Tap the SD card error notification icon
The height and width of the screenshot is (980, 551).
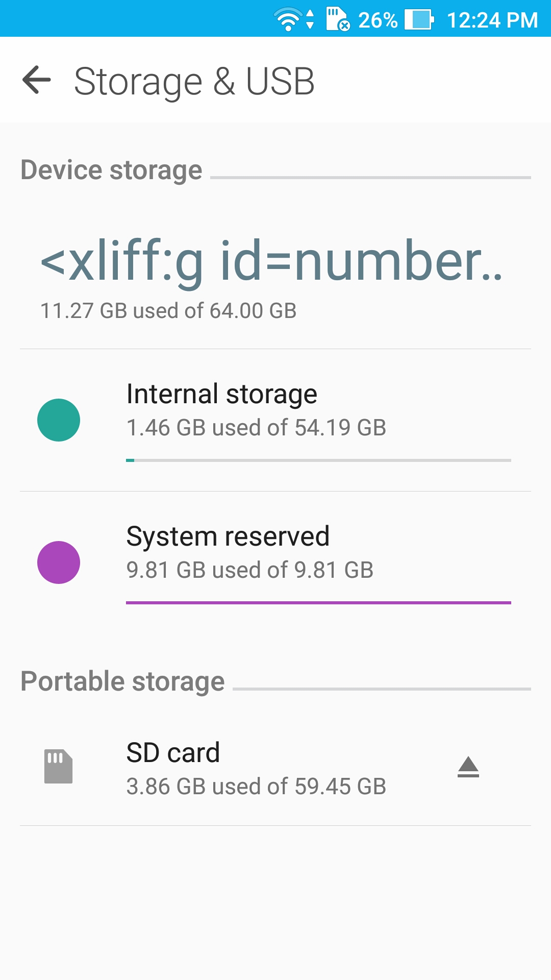point(338,20)
